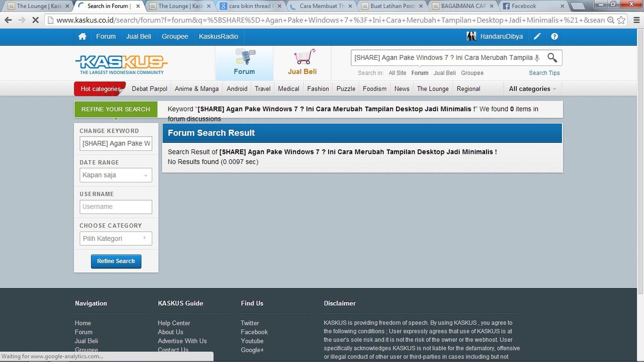The image size is (644, 362).
Task: Open the Debat Parpol category
Action: (x=149, y=88)
